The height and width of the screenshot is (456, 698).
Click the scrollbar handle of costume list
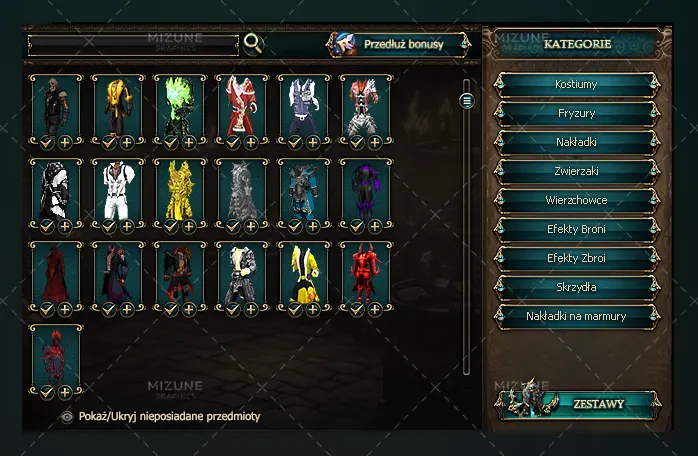click(467, 101)
